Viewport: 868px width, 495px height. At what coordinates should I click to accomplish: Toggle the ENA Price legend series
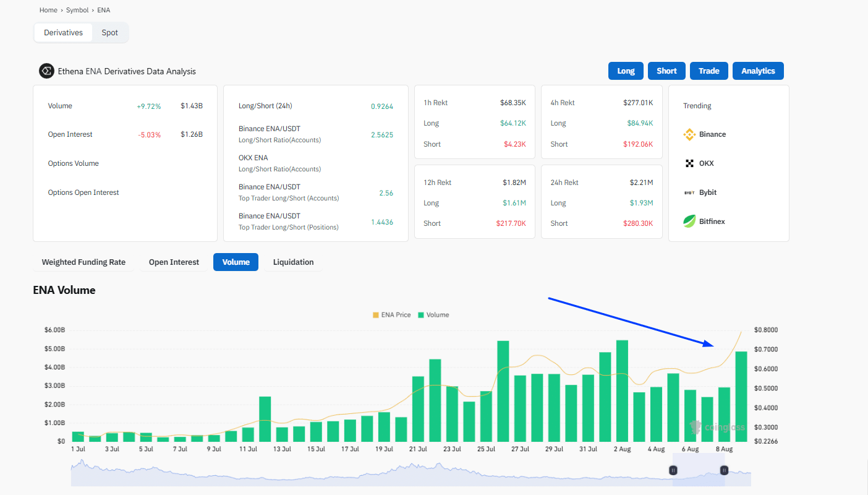[391, 315]
